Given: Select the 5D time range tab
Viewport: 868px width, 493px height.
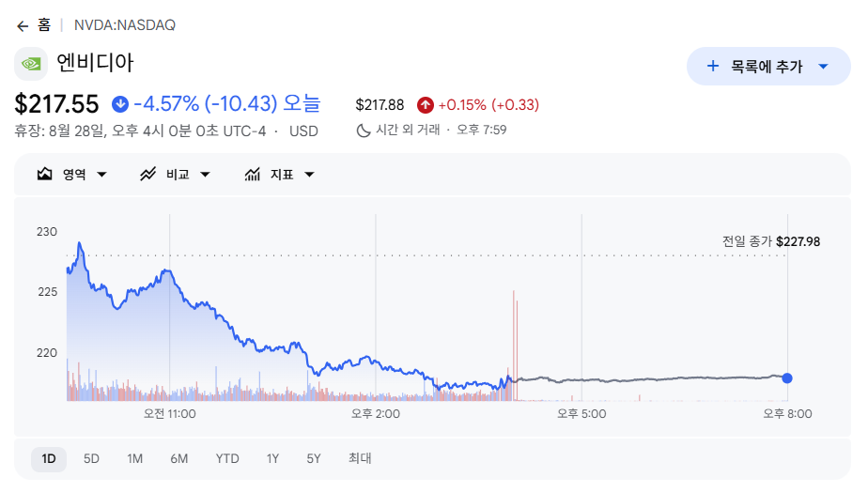Looking at the screenshot, I should tap(91, 458).
